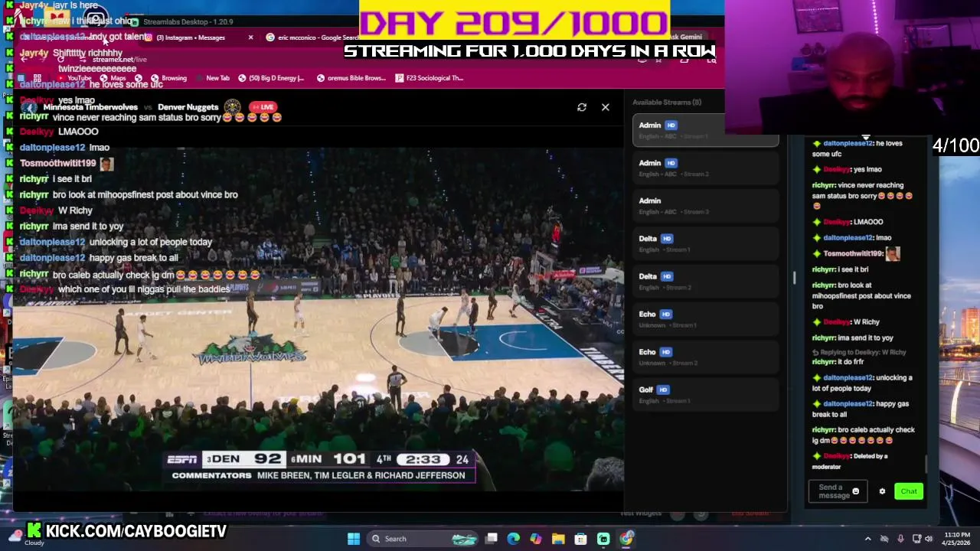Viewport: 980px width, 551px height.
Task: Click the Tosmoothwitit199 chat image thumbnail
Action: point(892,253)
